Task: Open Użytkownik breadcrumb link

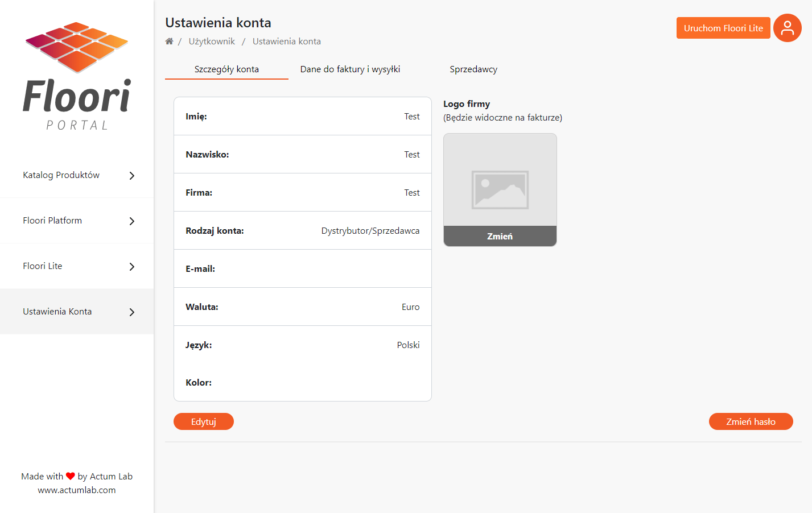Action: (212, 42)
